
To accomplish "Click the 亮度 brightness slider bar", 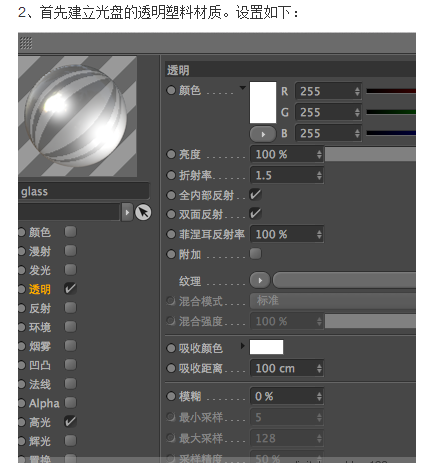I will (x=370, y=154).
